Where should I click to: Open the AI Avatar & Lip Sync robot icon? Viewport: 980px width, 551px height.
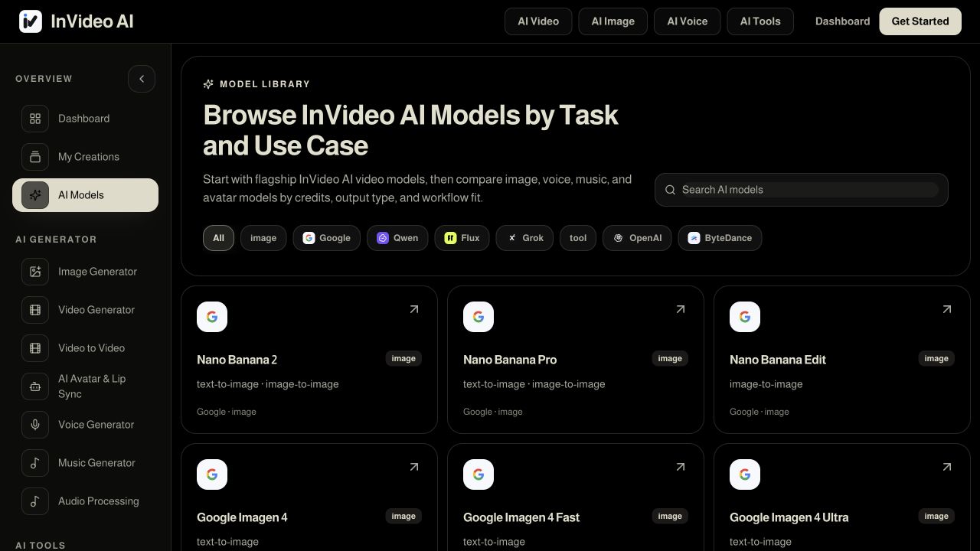(x=35, y=386)
